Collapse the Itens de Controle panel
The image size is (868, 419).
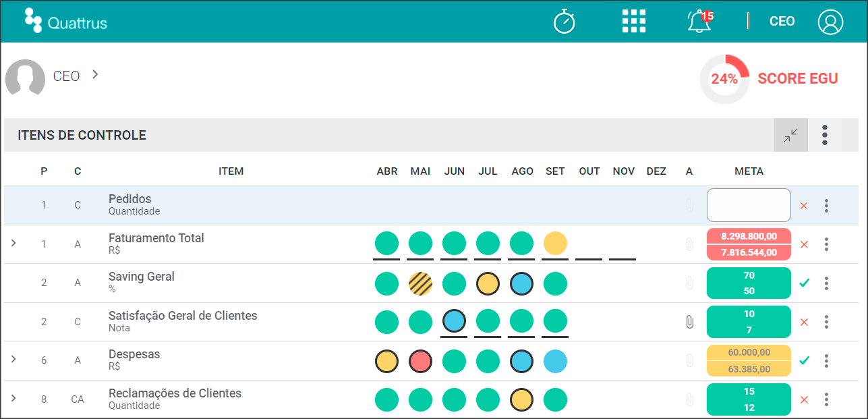coord(790,135)
